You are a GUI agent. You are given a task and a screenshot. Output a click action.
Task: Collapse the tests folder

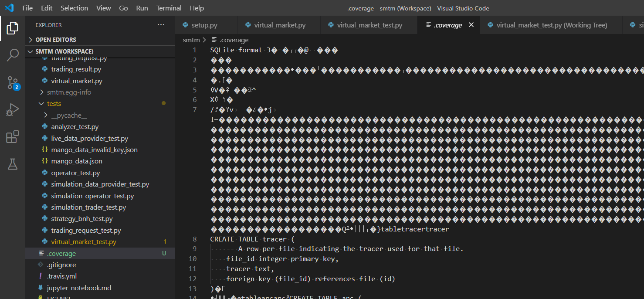click(100, 103)
